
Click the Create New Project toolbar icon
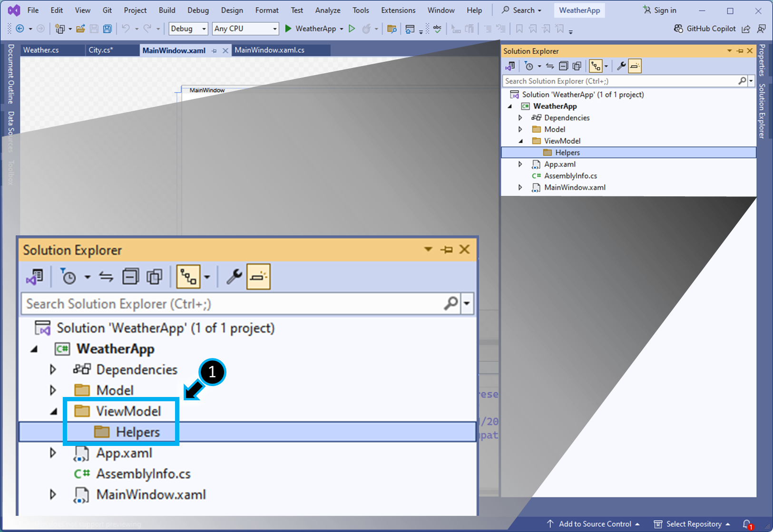pyautogui.click(x=60, y=29)
